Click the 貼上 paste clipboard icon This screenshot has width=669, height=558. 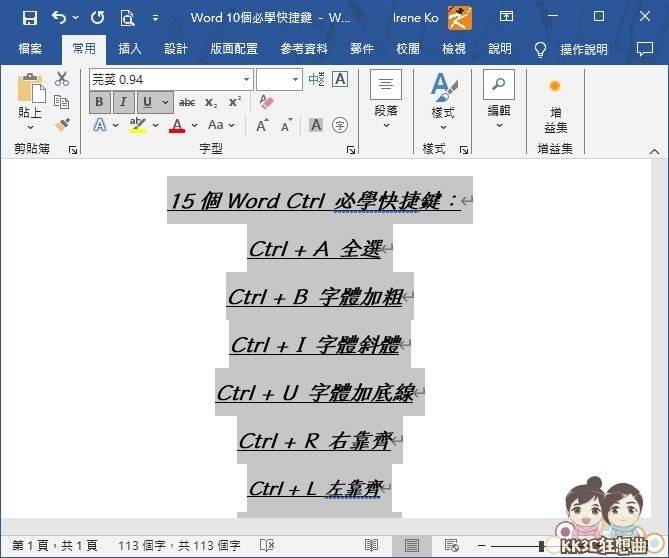(31, 89)
